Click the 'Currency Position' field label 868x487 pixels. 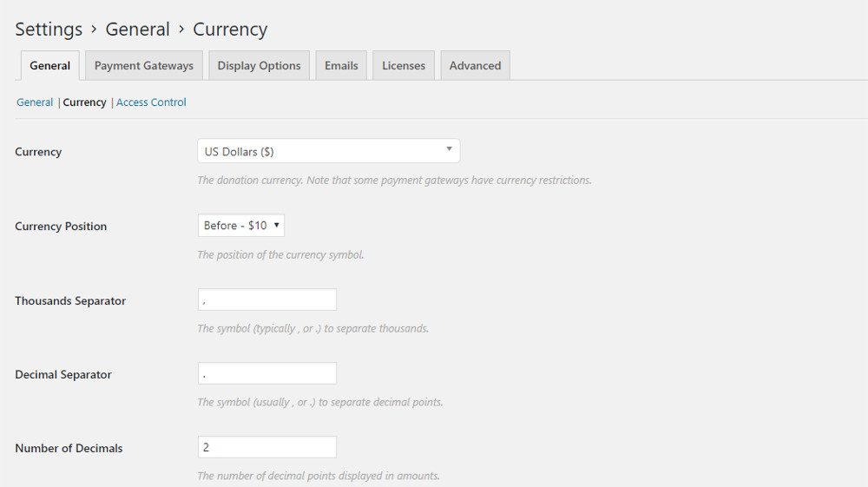[61, 227]
